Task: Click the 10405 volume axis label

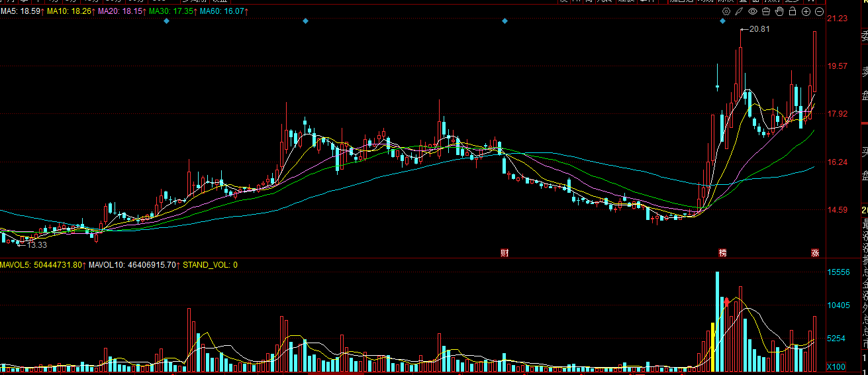Action: tap(838, 305)
